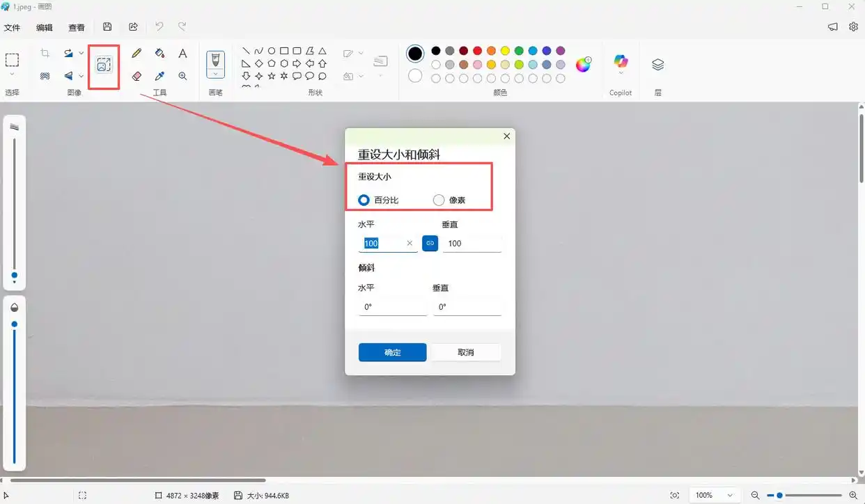
Task: Select the Fill bucket tool
Action: click(159, 53)
